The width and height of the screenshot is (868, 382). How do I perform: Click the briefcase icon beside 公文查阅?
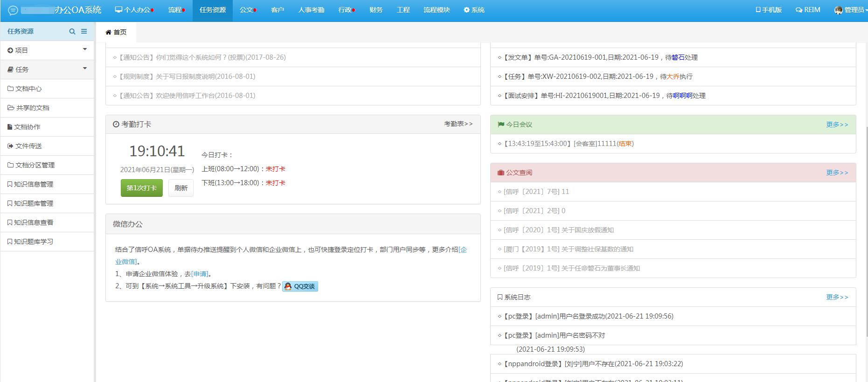click(501, 173)
